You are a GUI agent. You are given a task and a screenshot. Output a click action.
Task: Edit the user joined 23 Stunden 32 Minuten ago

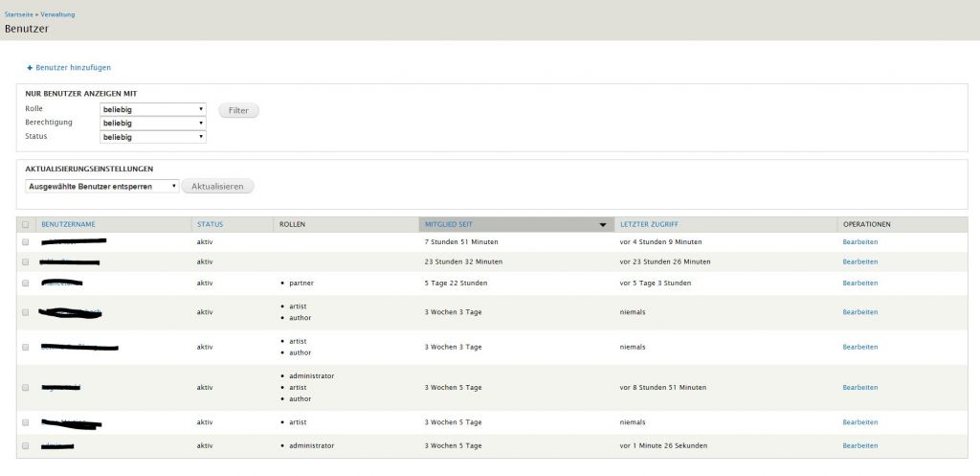(x=859, y=261)
